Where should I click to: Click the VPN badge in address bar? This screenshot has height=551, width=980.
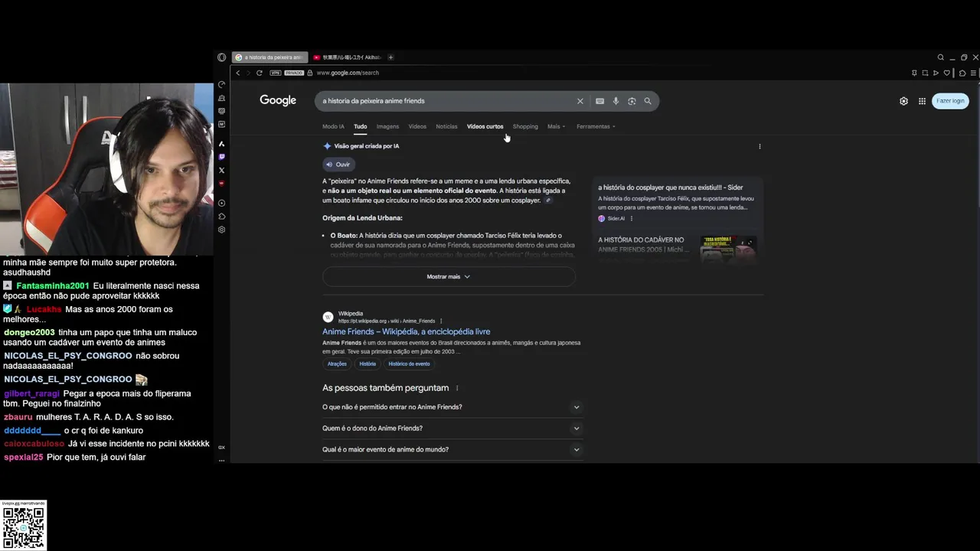[275, 73]
